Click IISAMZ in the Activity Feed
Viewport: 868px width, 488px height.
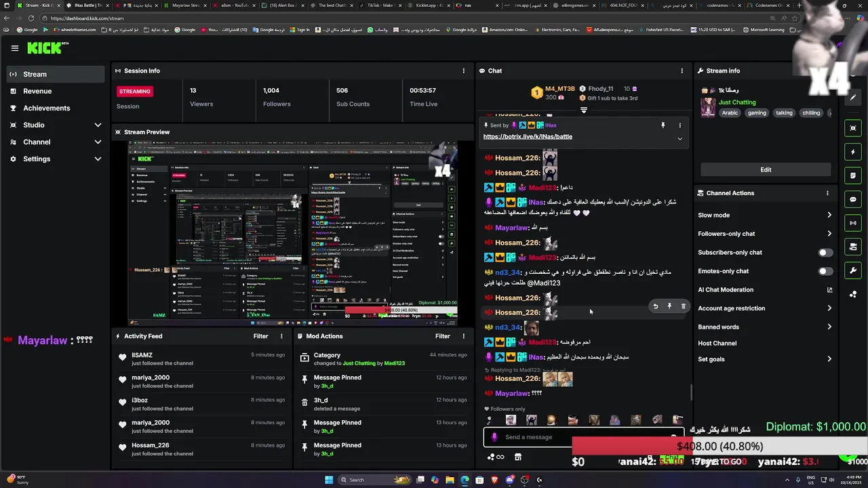tap(142, 355)
